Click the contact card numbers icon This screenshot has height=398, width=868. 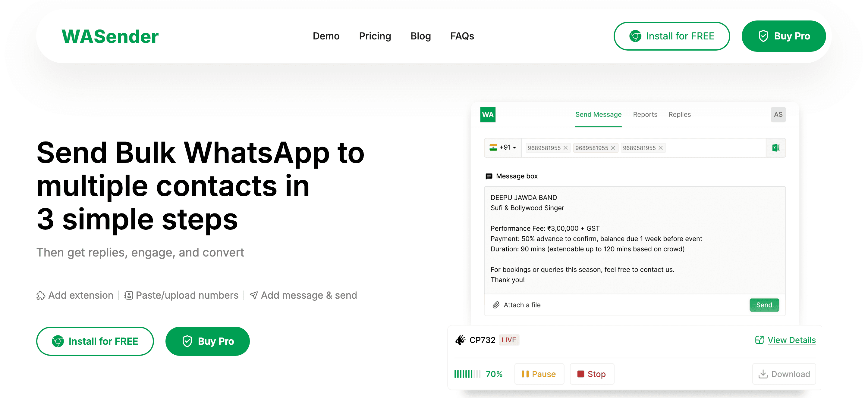coord(128,295)
